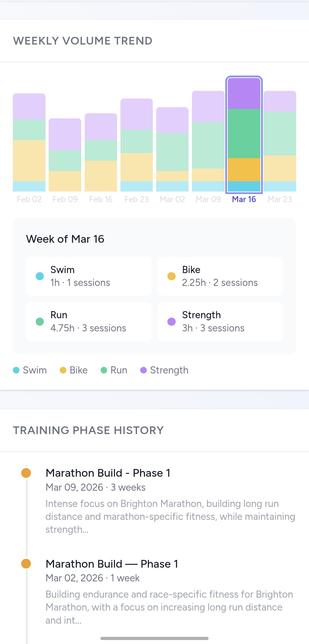The width and height of the screenshot is (309, 644).
Task: Select the Feb 23 bar in the chart
Action: (136, 146)
